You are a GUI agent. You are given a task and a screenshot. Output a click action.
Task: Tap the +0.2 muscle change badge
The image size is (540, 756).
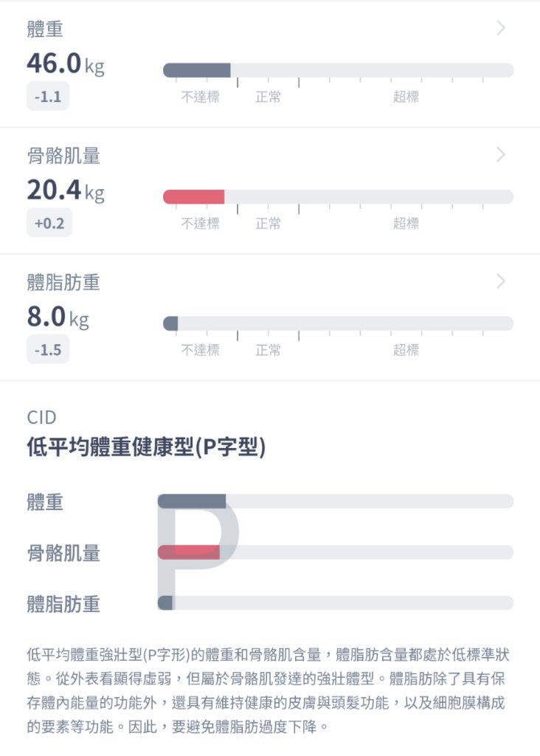(x=49, y=223)
